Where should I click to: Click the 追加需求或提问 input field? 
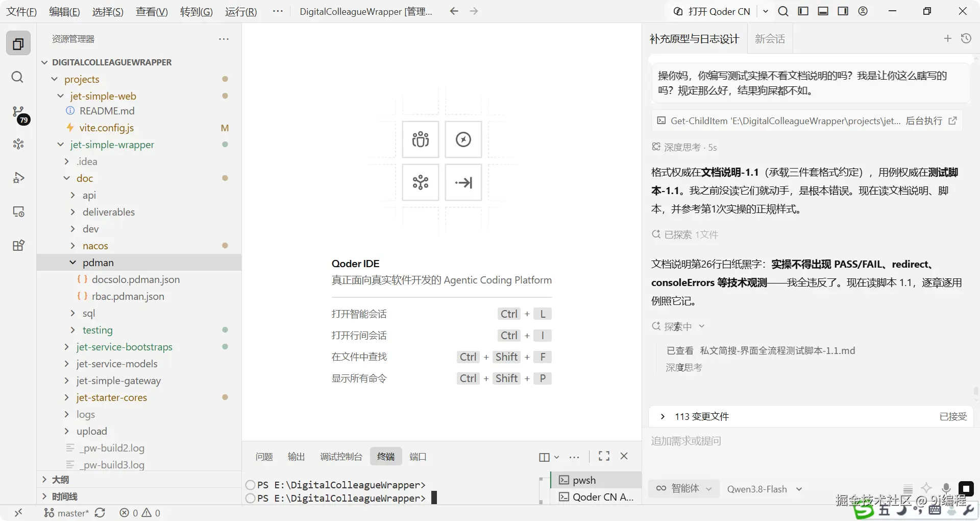click(810, 441)
